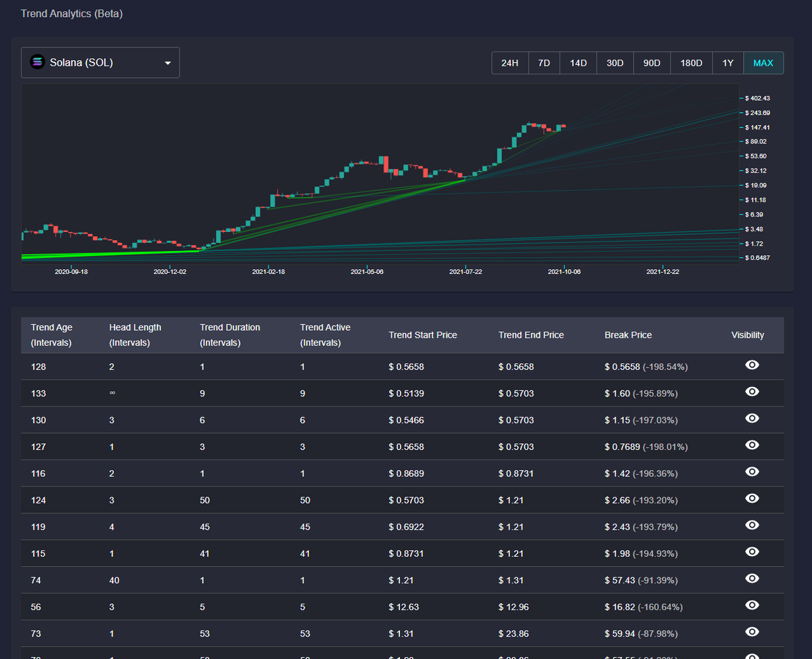812x659 pixels.
Task: Click the 2020-09-18 date axis label
Action: pyautogui.click(x=72, y=271)
